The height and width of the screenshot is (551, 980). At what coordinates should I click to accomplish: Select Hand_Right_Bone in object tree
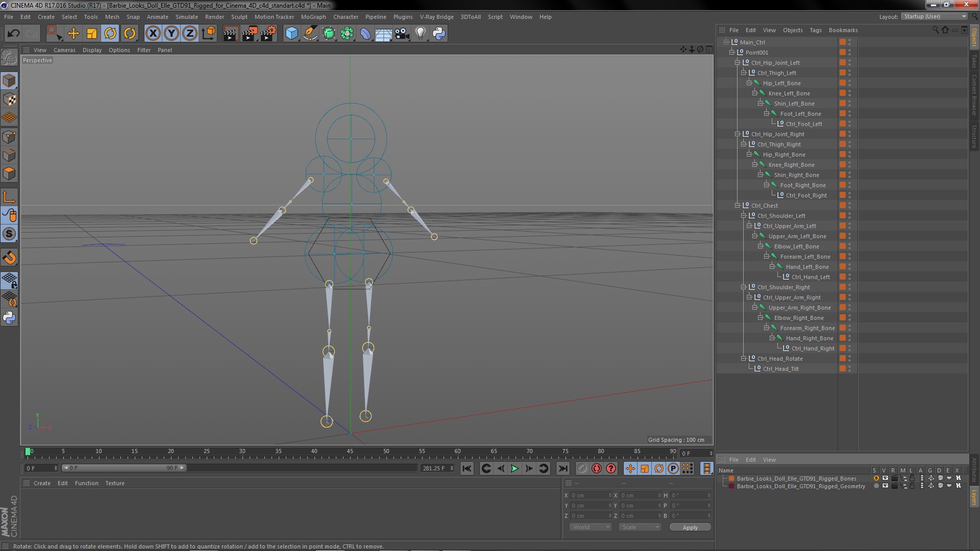(809, 338)
